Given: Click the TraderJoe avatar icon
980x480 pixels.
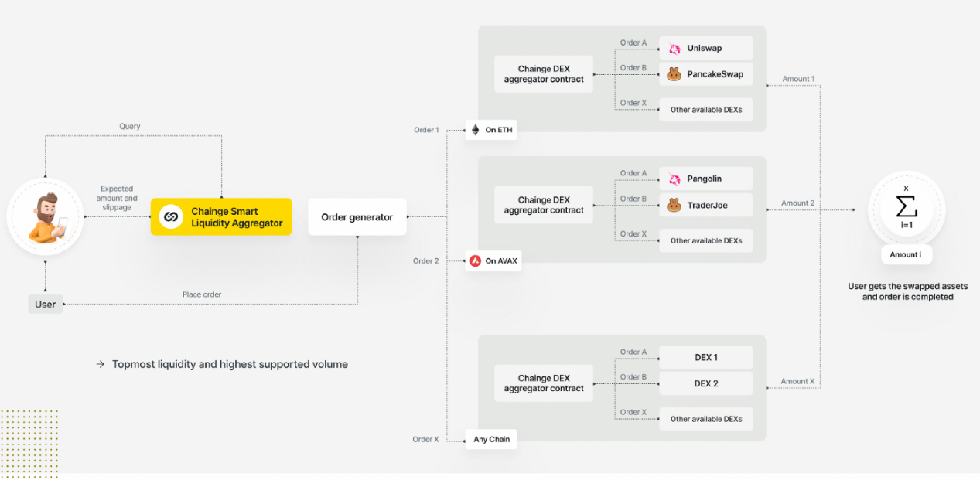Looking at the screenshot, I should [674, 206].
